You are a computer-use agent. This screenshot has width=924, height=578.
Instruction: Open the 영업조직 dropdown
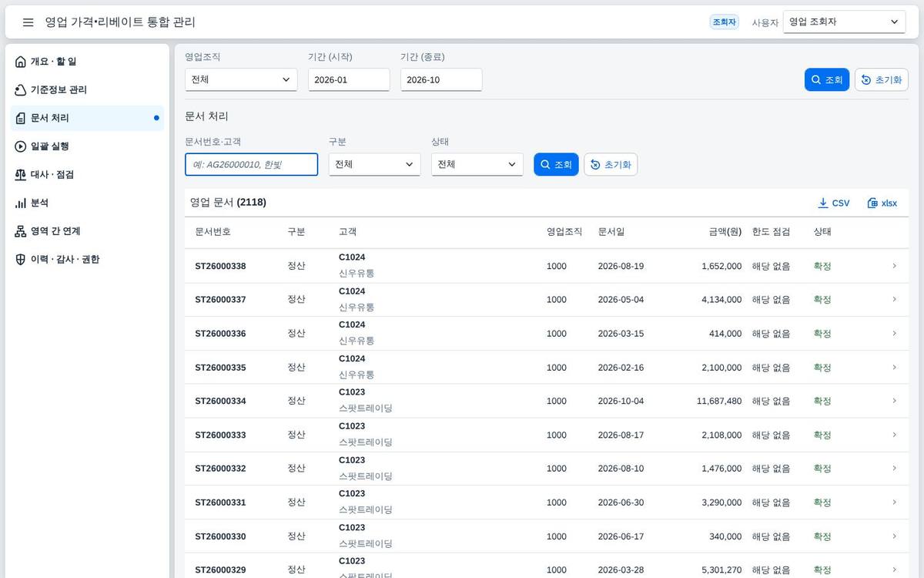click(x=241, y=79)
